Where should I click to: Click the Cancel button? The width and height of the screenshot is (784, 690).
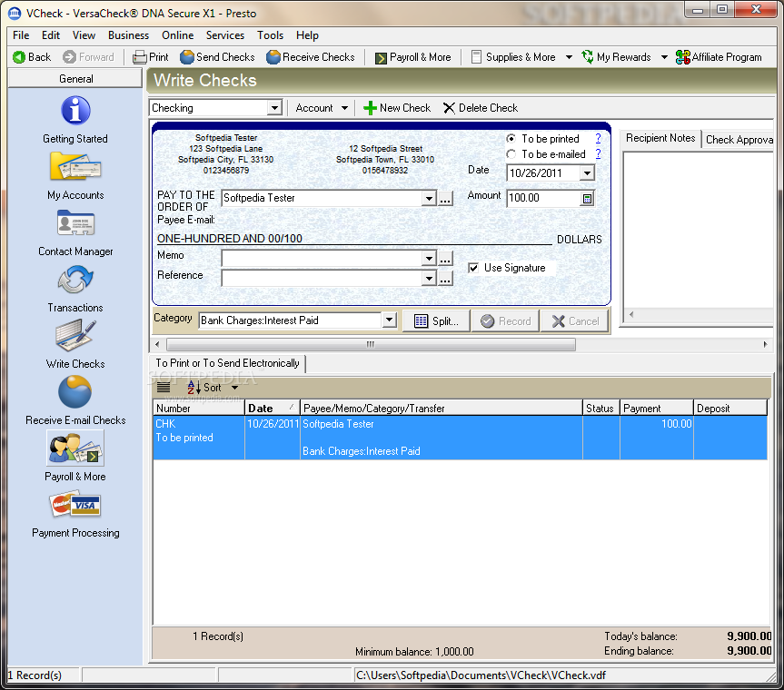(x=575, y=321)
